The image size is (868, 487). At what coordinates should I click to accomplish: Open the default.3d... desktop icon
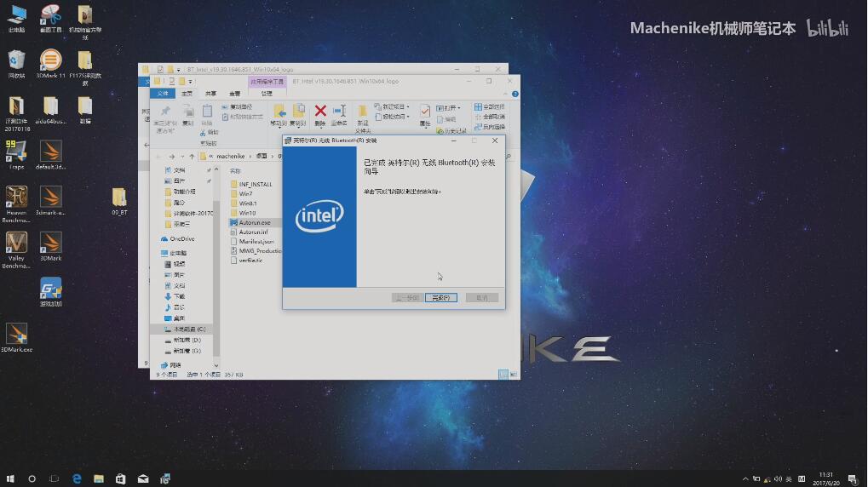coord(50,155)
